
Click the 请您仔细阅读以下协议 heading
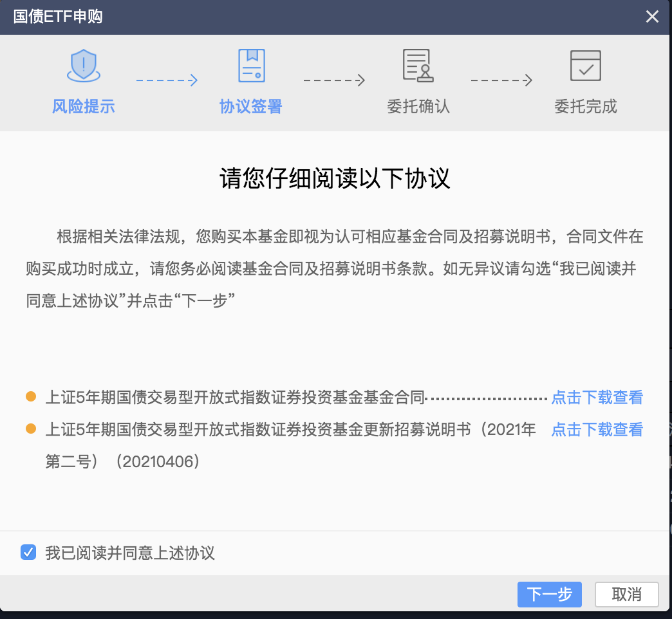click(x=335, y=178)
